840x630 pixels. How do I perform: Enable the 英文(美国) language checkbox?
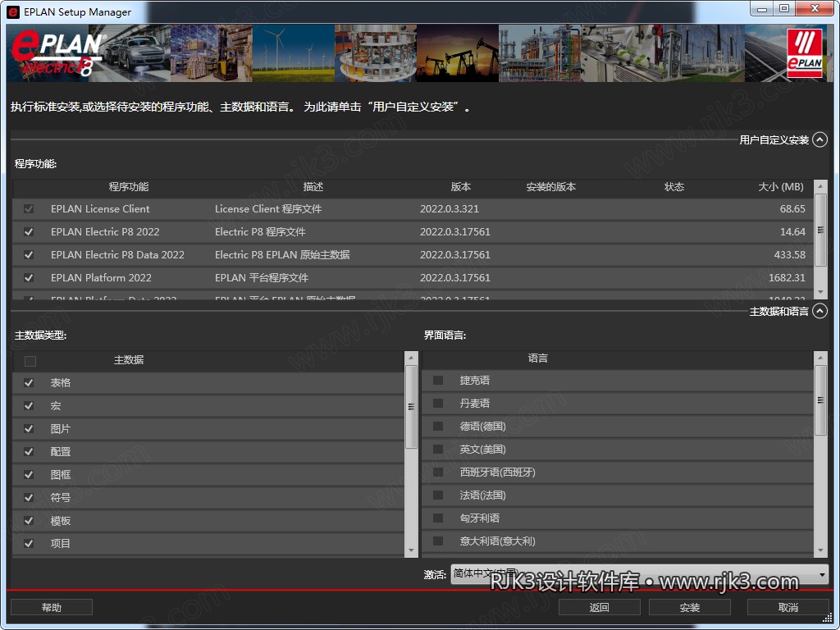(438, 450)
